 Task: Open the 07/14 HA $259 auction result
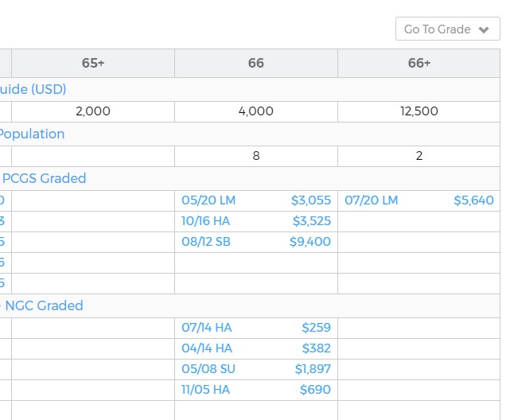click(255, 328)
